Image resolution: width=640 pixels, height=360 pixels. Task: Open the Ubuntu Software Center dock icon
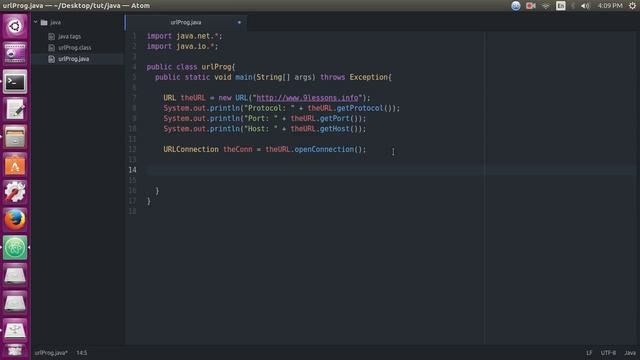click(x=15, y=165)
